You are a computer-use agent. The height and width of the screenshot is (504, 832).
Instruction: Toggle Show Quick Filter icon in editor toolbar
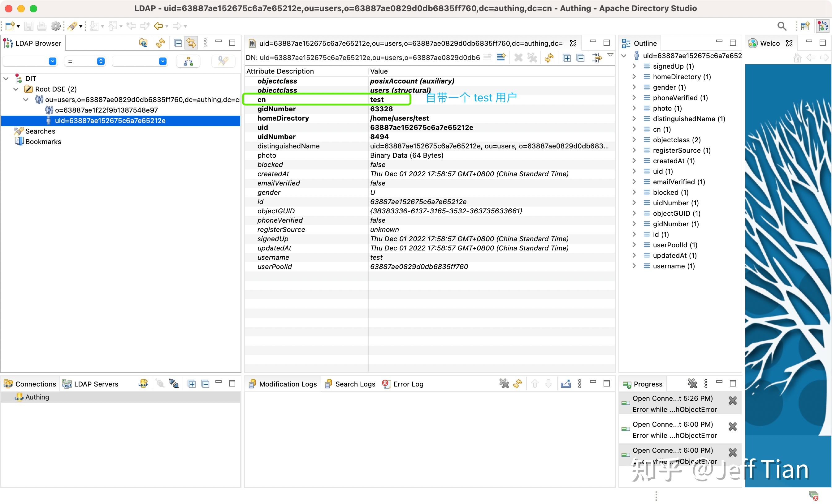click(x=597, y=58)
